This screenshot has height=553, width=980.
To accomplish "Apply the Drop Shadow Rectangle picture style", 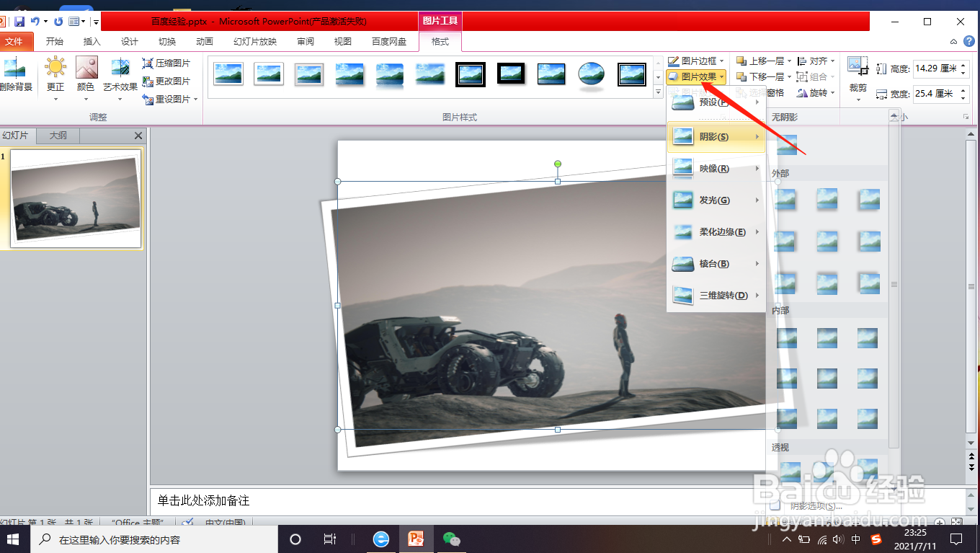I will pos(349,74).
